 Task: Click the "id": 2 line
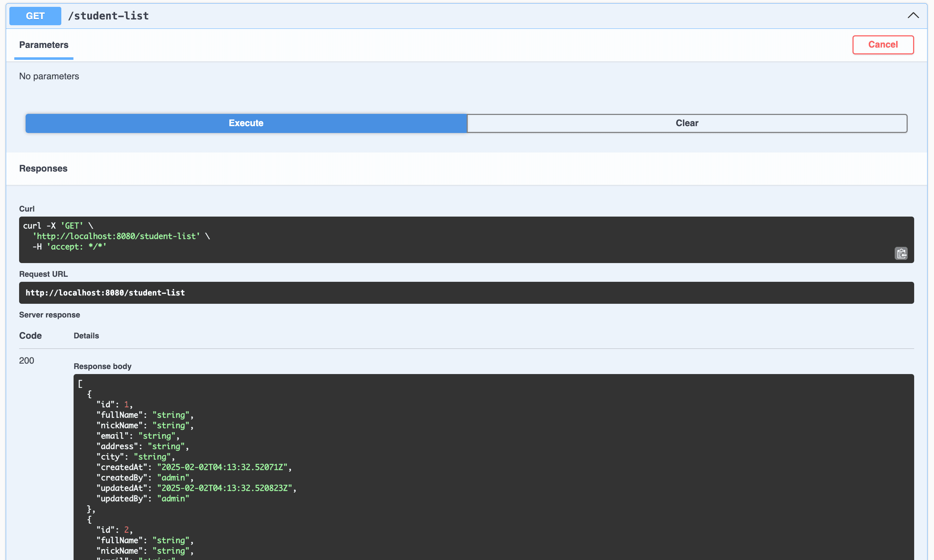(x=114, y=530)
